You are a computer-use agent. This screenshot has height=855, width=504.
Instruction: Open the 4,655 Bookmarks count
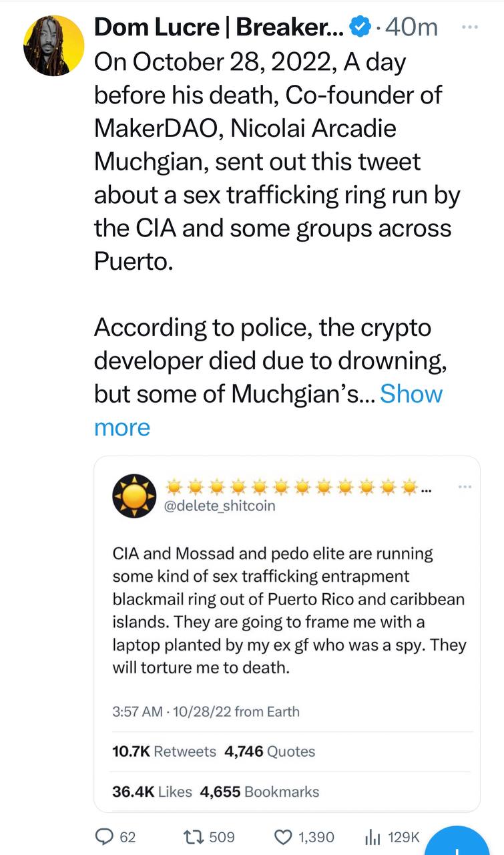260,792
